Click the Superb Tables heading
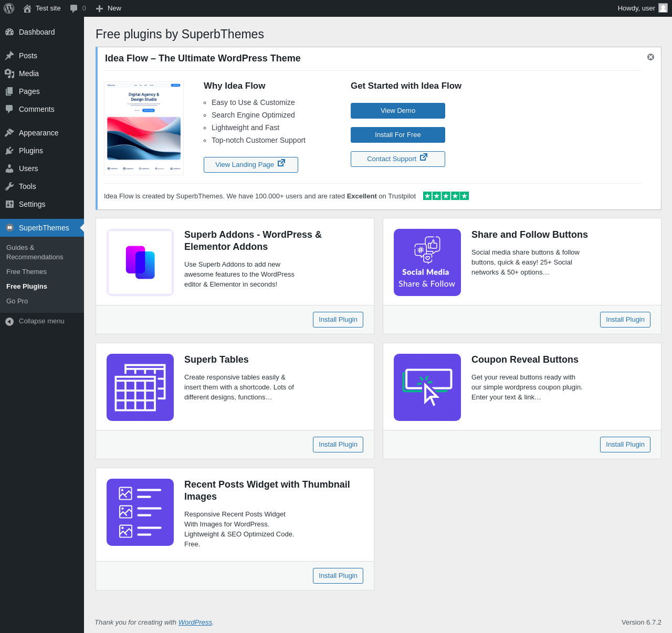Image resolution: width=672 pixels, height=633 pixels. point(216,360)
